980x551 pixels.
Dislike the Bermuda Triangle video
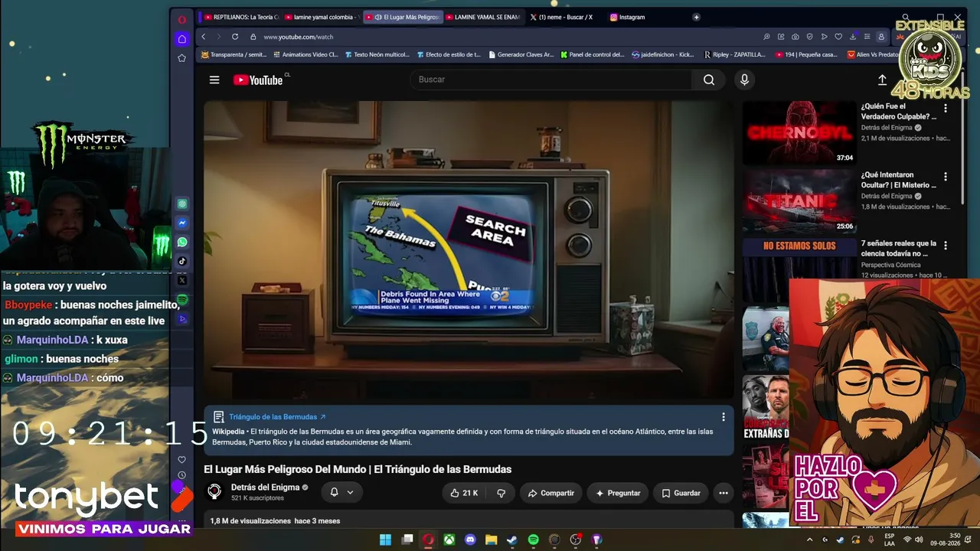click(x=501, y=493)
